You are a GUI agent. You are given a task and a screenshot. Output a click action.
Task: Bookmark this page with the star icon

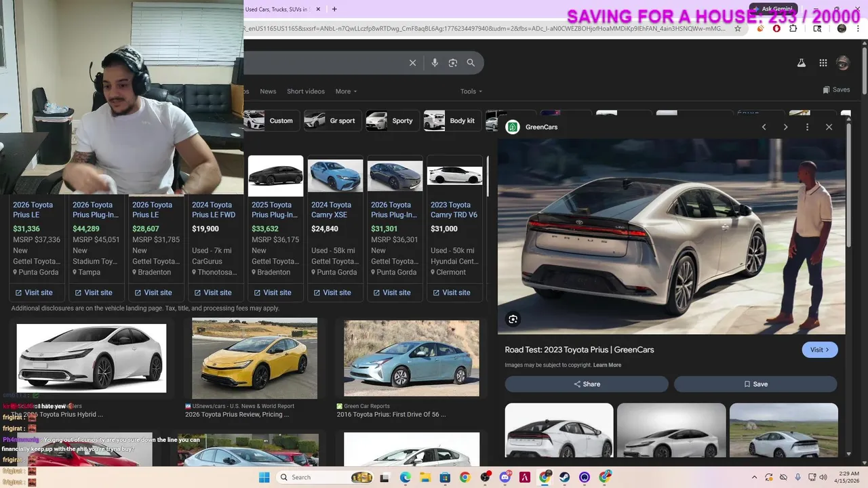[x=738, y=28]
